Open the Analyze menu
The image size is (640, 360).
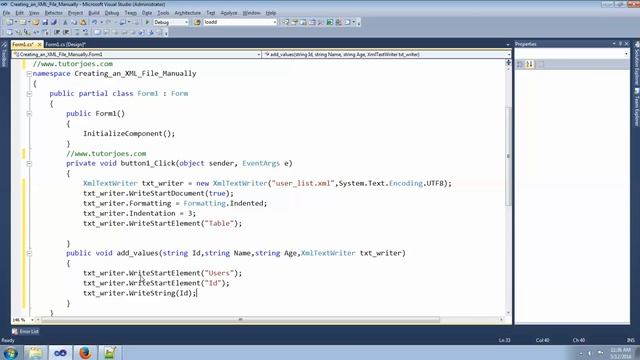pos(229,13)
